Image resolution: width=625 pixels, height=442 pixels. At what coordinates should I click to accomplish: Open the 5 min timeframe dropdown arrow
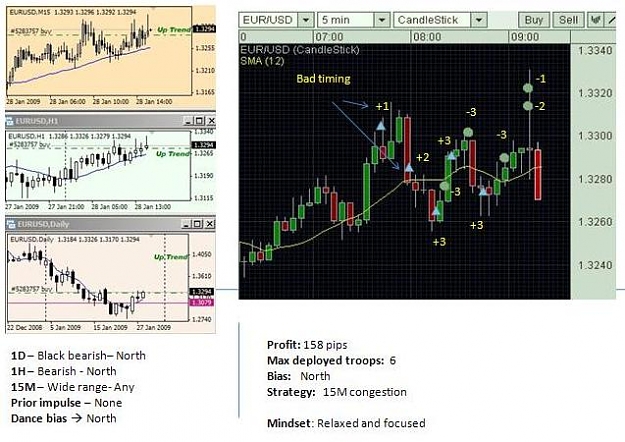click(381, 20)
